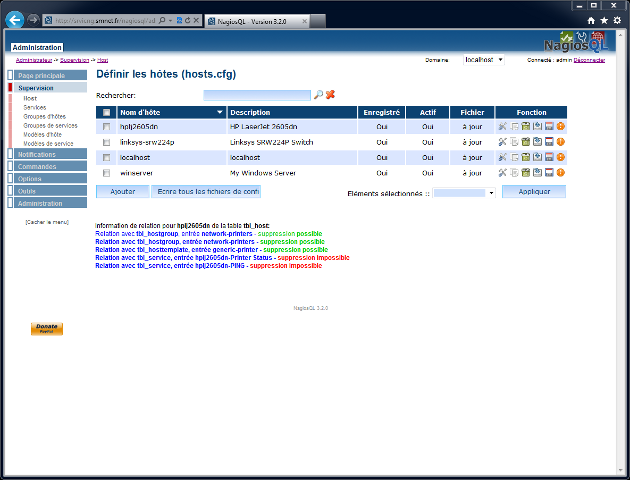Screen dimensions: 630x480
Task: Click the search magnifier icon beside Rechercher
Action: pyautogui.click(x=318, y=94)
